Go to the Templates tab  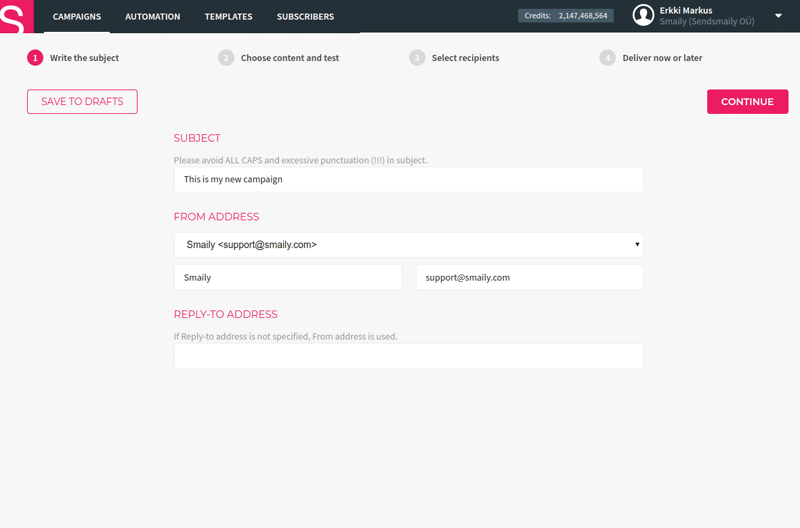pyautogui.click(x=228, y=17)
